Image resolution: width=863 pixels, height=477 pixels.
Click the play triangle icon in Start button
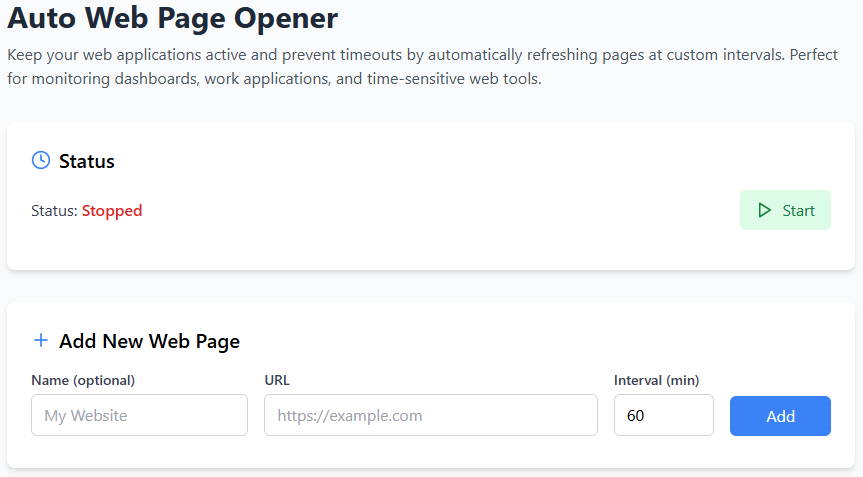pos(765,210)
